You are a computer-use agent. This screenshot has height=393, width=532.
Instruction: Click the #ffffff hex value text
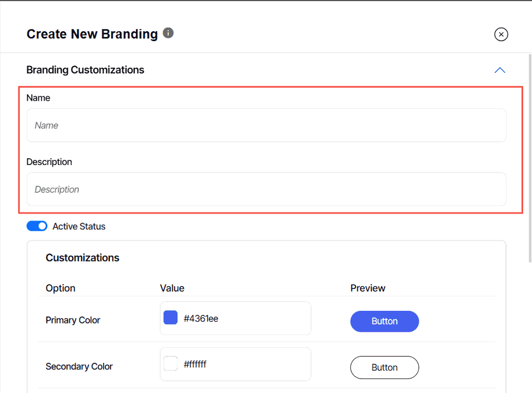pyautogui.click(x=195, y=364)
